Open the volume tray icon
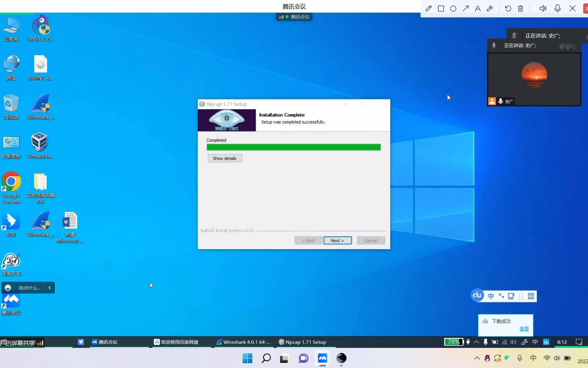 (557, 358)
